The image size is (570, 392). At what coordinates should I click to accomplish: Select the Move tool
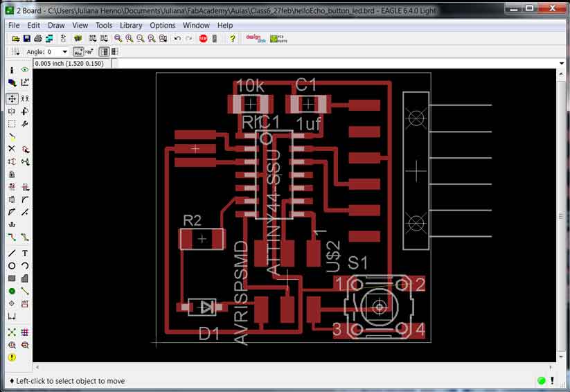click(12, 98)
